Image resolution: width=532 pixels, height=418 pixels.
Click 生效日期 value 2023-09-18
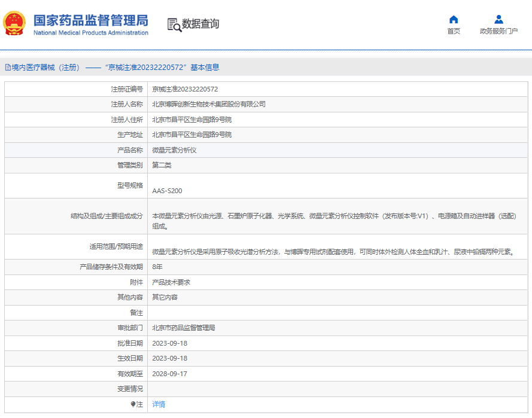click(x=169, y=358)
